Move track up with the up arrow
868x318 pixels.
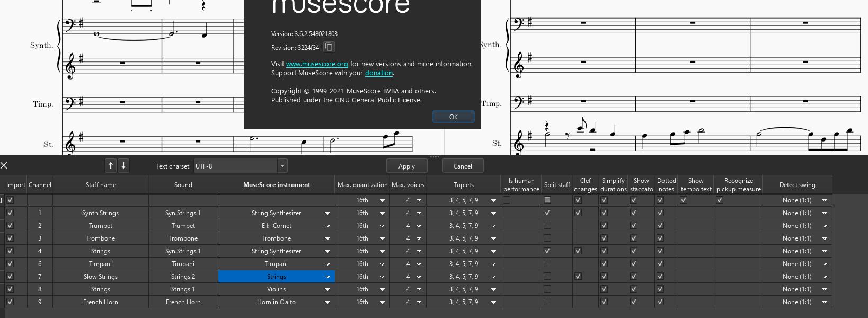[111, 165]
